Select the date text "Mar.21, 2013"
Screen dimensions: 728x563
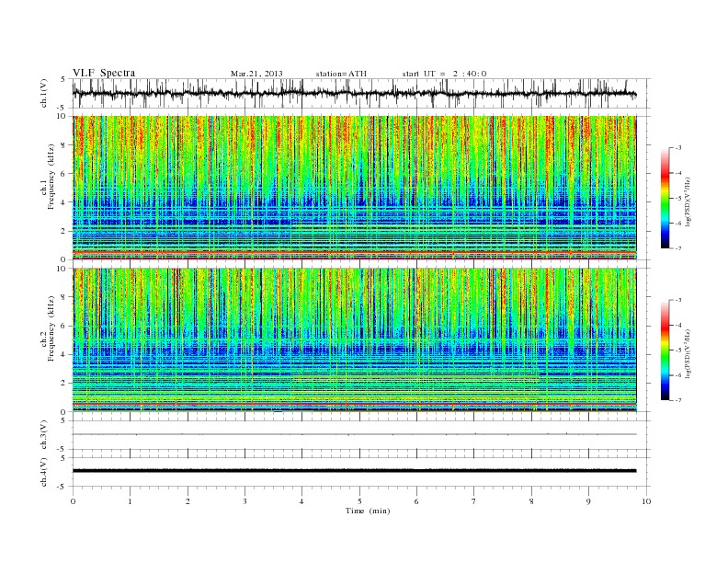pos(256,74)
